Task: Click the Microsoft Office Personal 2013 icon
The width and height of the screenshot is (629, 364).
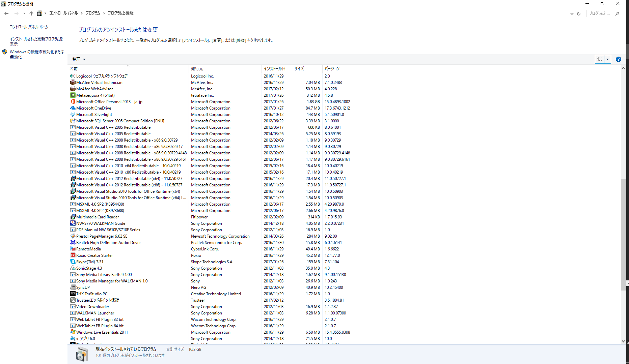Action: (x=73, y=102)
